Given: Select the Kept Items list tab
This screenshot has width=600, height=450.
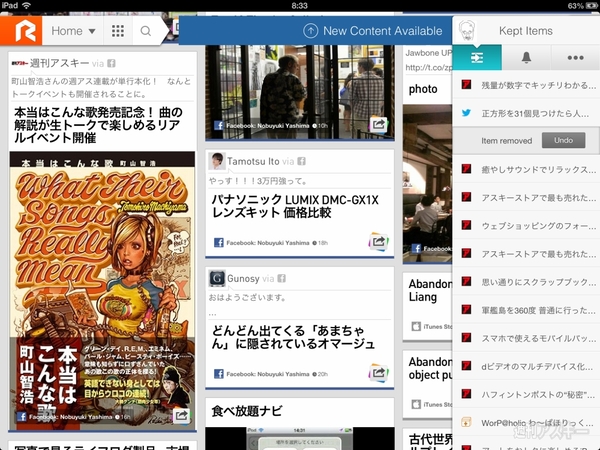Looking at the screenshot, I should pyautogui.click(x=477, y=57).
